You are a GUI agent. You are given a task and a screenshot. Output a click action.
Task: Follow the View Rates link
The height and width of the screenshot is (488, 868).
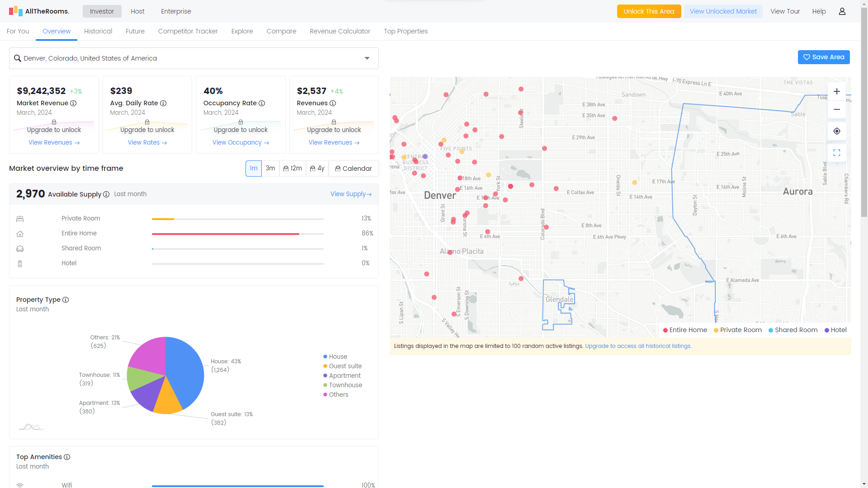click(147, 142)
